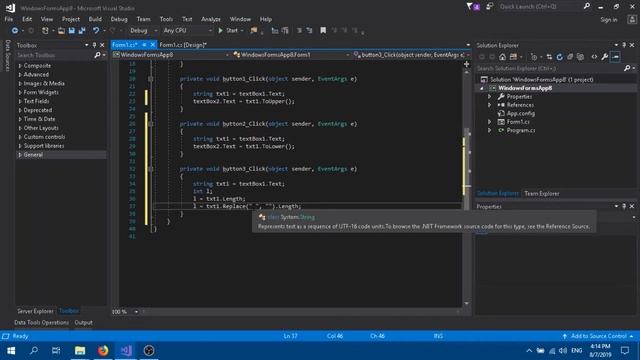Open the Analyze menu
This screenshot has height=360, width=640.
211,19
